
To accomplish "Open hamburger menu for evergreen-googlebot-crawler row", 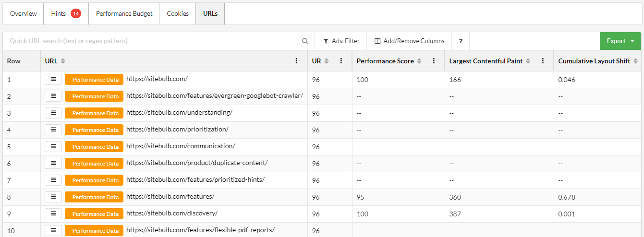I will click(53, 96).
